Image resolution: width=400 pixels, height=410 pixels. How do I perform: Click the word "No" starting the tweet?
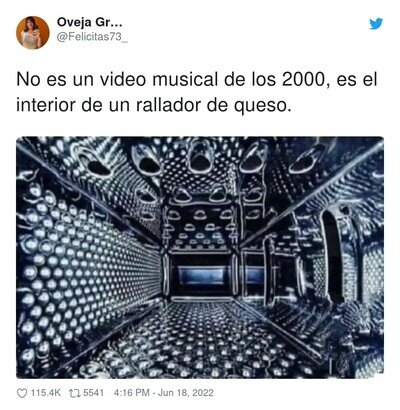pos(26,80)
